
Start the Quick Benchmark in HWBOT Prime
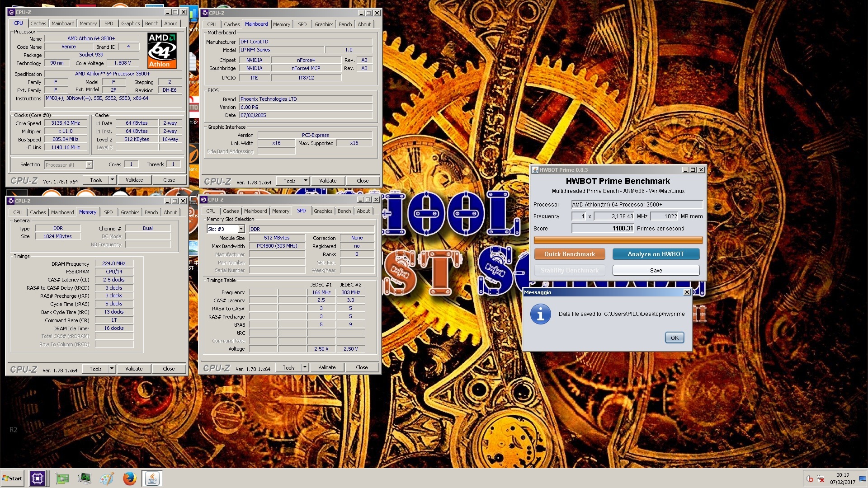point(570,254)
